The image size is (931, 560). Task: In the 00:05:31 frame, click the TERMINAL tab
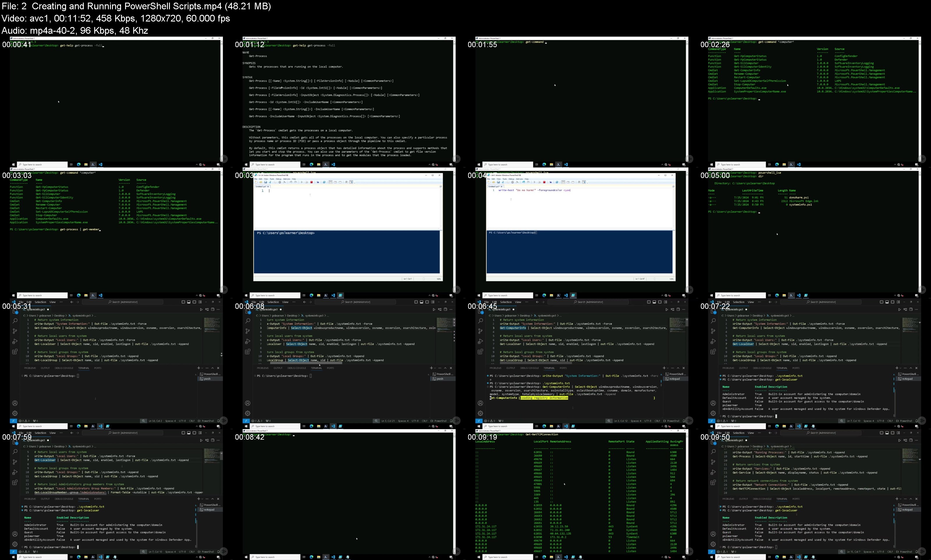click(x=83, y=368)
